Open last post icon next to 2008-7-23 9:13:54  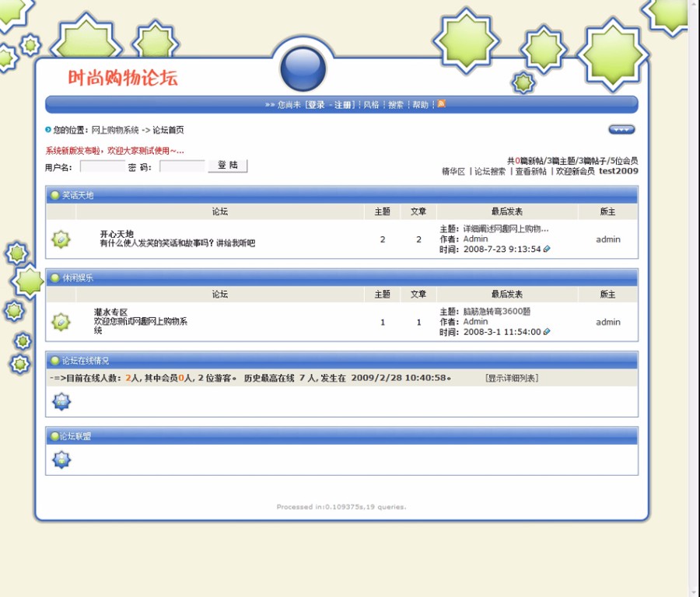pos(547,249)
